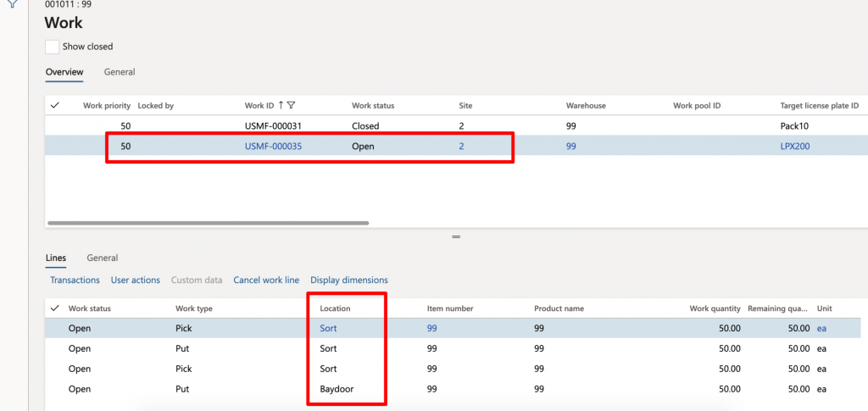Open Transactions for the work line
Image resolution: width=868 pixels, height=411 pixels.
pos(75,280)
